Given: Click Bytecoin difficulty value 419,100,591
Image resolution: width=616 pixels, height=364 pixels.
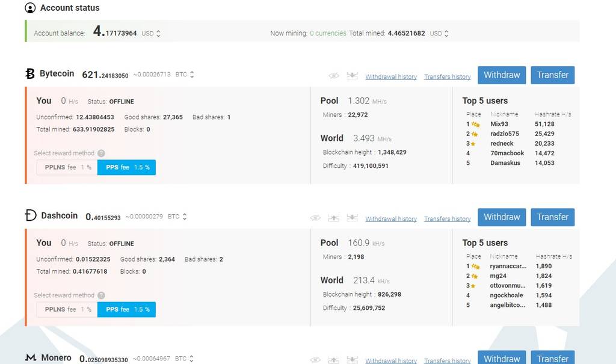Looking at the screenshot, I should [x=371, y=166].
